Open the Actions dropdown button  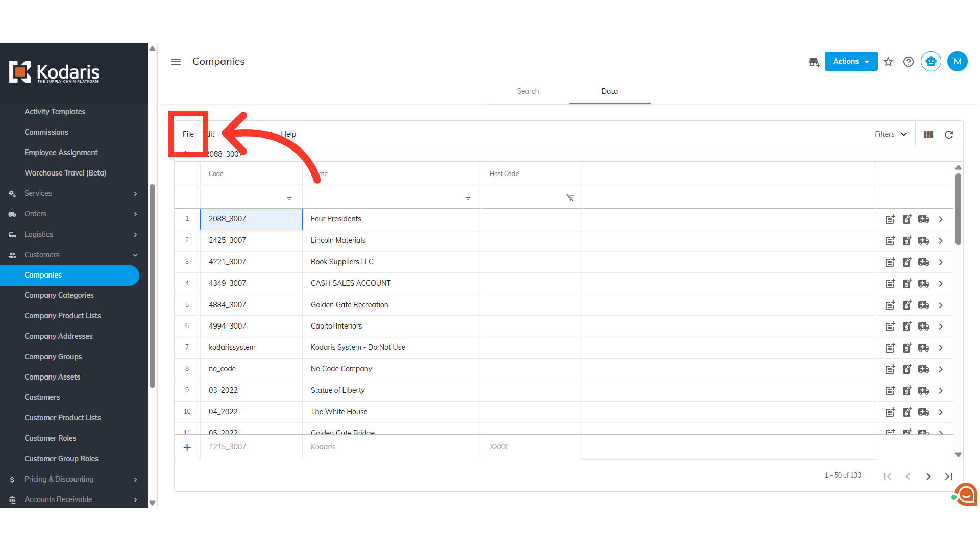[851, 61]
